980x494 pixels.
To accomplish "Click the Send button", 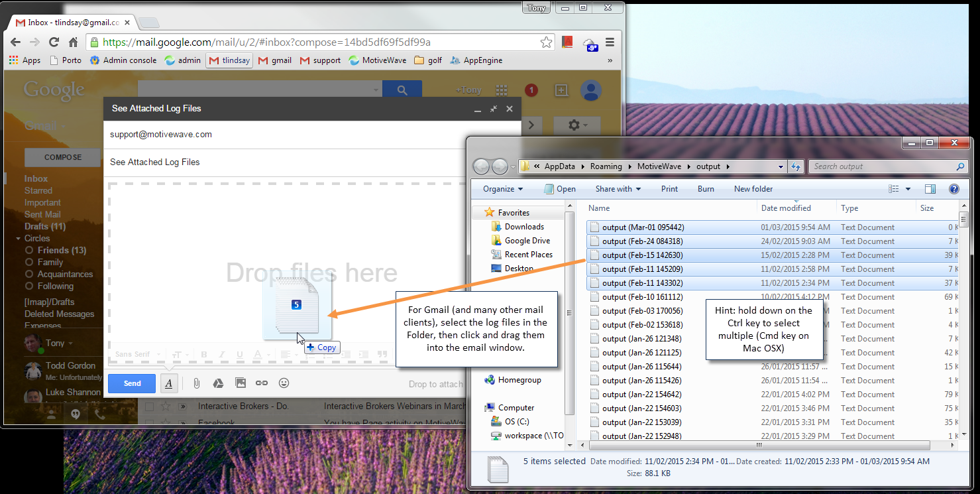I will (132, 383).
